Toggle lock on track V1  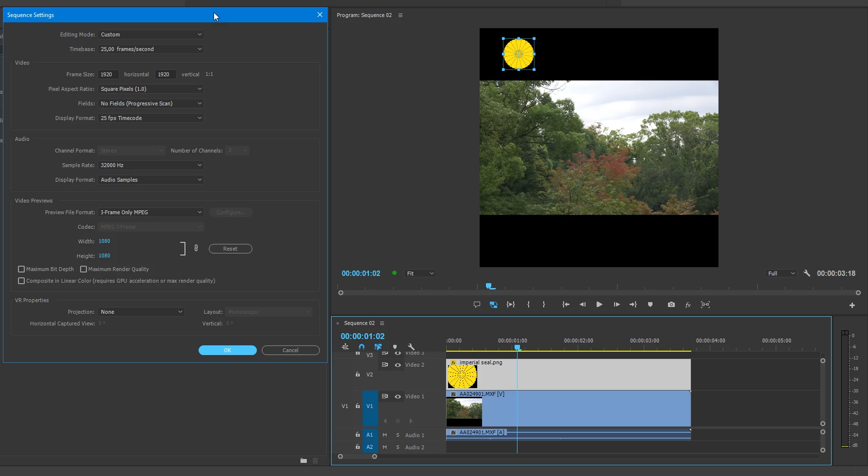[x=358, y=406]
